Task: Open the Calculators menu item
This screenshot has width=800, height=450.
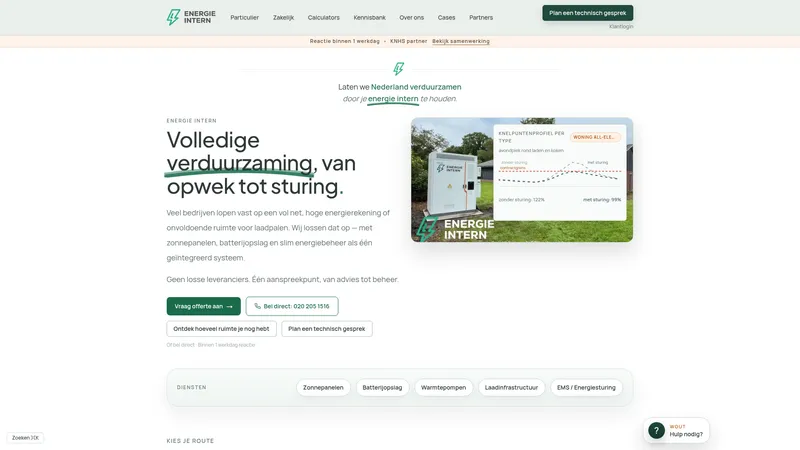Action: tap(323, 17)
